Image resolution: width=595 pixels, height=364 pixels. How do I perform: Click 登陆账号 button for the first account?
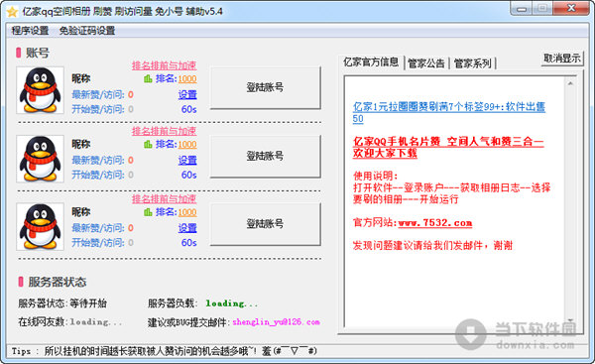click(x=265, y=87)
